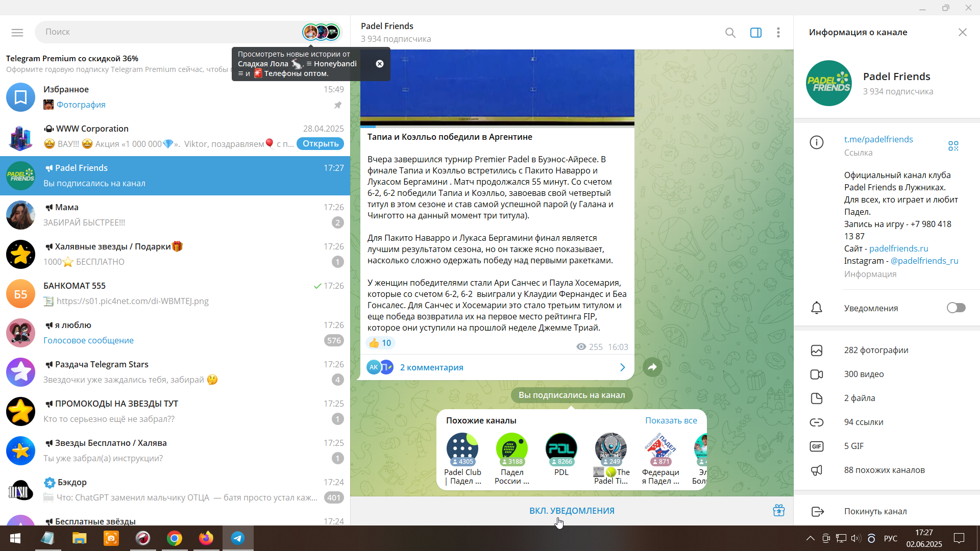Open the 2 файла section

pyautogui.click(x=887, y=398)
